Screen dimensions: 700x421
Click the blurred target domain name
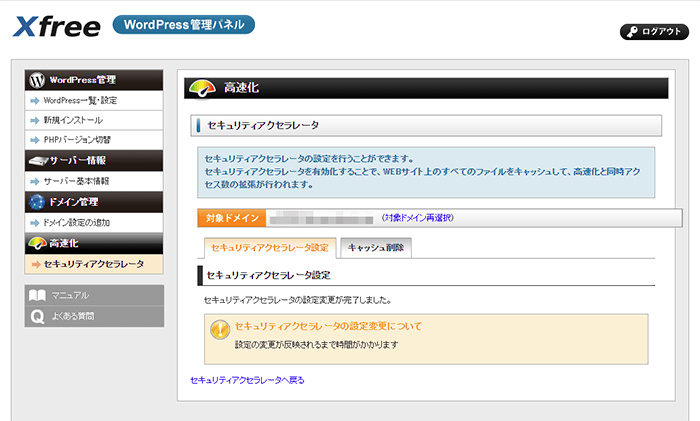321,218
